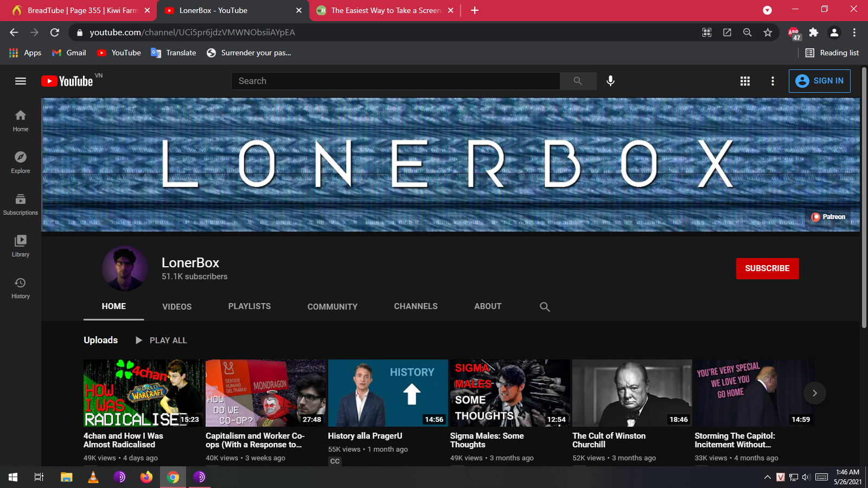This screenshot has width=868, height=488.
Task: Select the HOME channel tab
Action: coord(114,306)
